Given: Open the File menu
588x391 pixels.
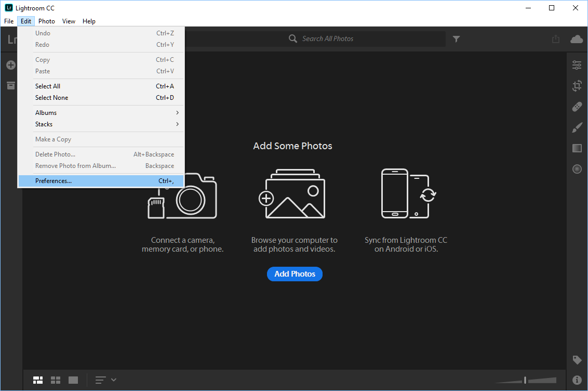Looking at the screenshot, I should (x=9, y=21).
